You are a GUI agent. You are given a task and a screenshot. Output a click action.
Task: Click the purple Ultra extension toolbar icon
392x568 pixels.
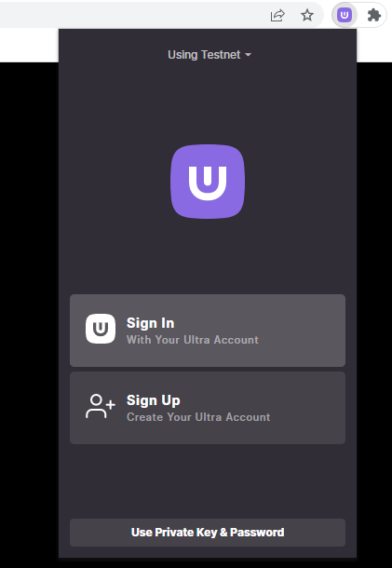[345, 15]
